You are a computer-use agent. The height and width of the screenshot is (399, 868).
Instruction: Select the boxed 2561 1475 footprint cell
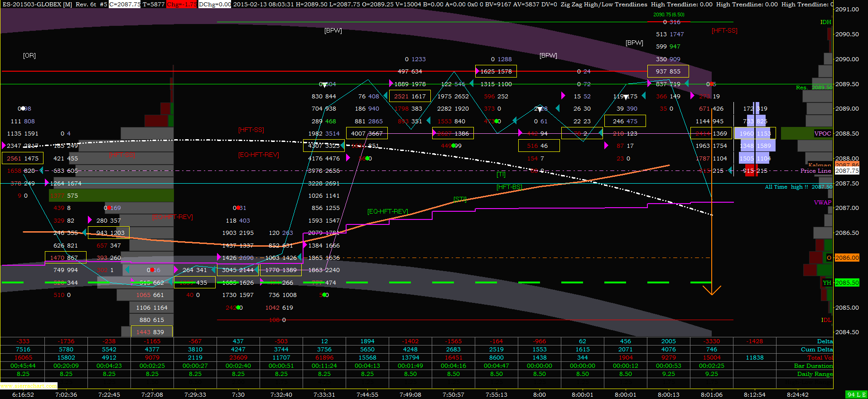coord(23,158)
